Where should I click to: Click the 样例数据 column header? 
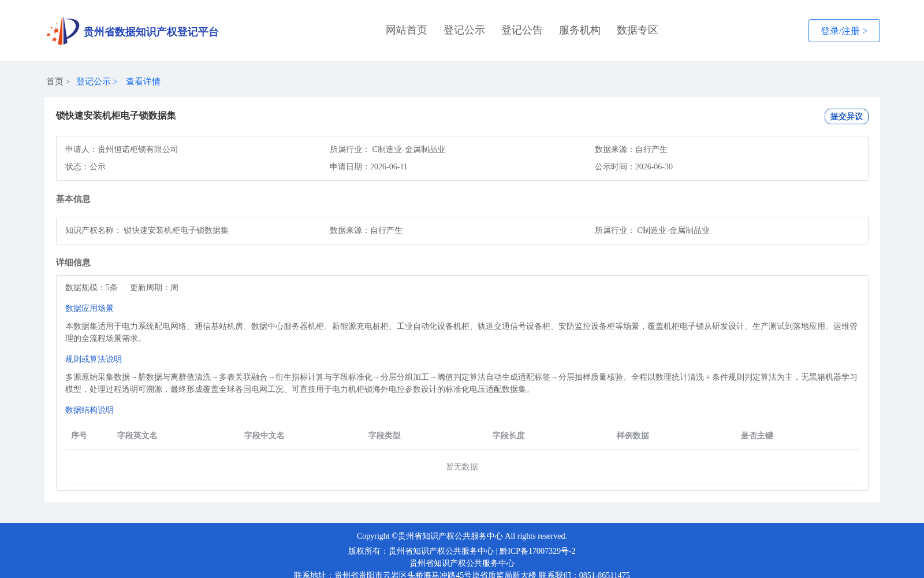coord(633,435)
